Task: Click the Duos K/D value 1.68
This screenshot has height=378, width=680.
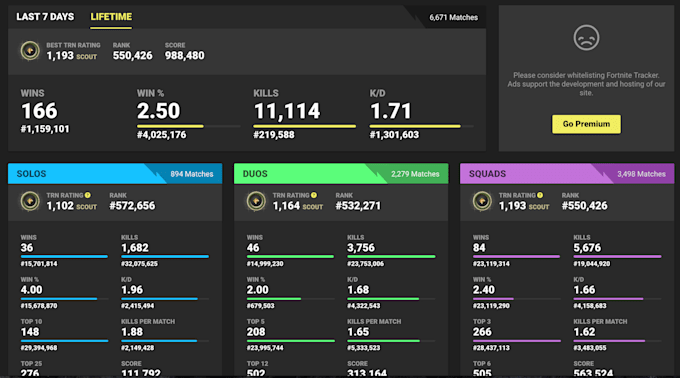Action: (358, 290)
